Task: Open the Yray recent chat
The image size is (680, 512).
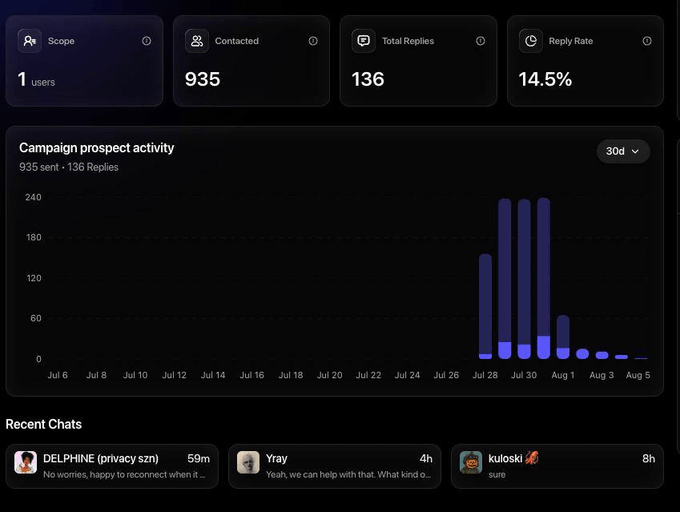Action: coord(335,466)
